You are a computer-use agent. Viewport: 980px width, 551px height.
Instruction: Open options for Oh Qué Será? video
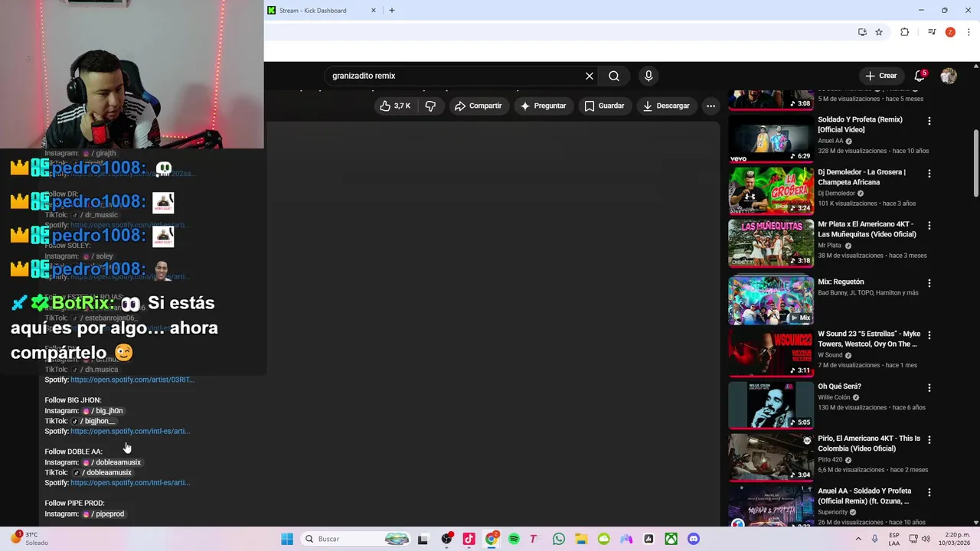click(x=929, y=388)
